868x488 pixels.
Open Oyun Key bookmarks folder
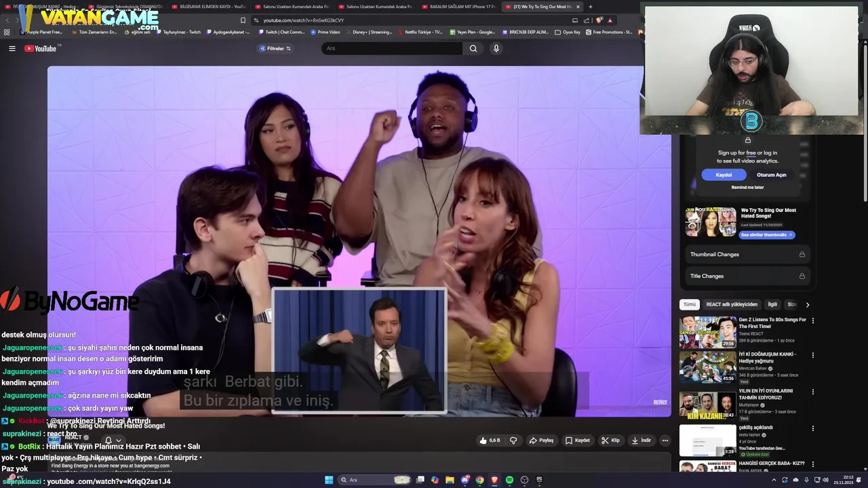568,32
